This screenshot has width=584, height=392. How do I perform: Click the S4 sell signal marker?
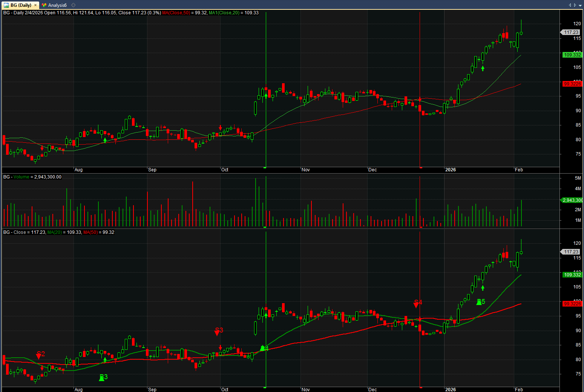point(416,304)
